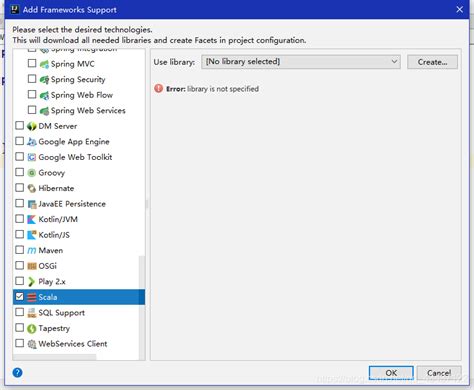Select the Kotlin/JS list entry
The width and height of the screenshot is (474, 390).
pyautogui.click(x=79, y=235)
